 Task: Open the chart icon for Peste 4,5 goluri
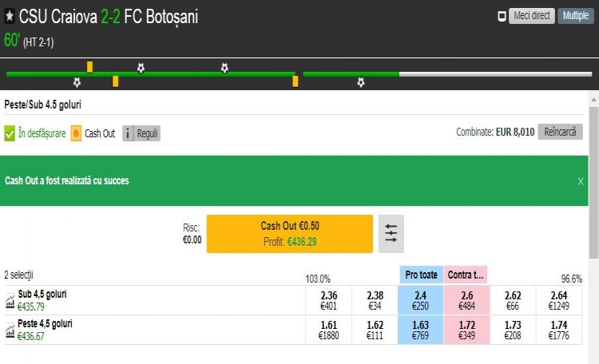pos(10,330)
